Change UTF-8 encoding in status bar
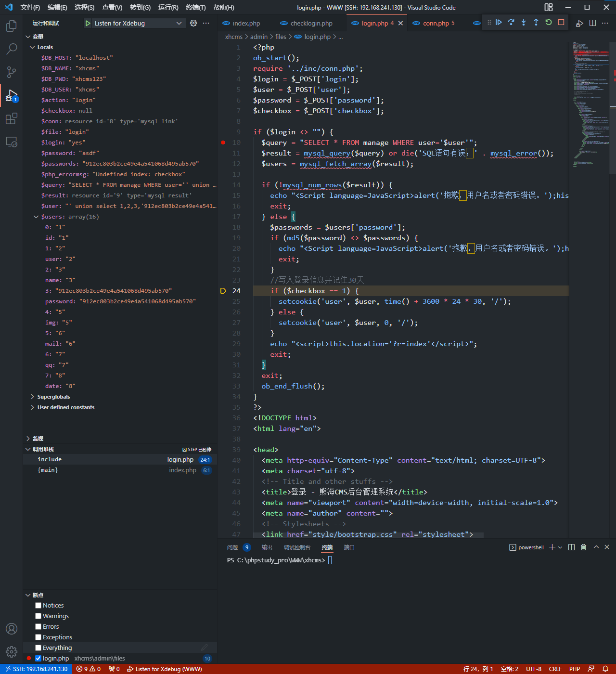616x674 pixels. coord(534,669)
